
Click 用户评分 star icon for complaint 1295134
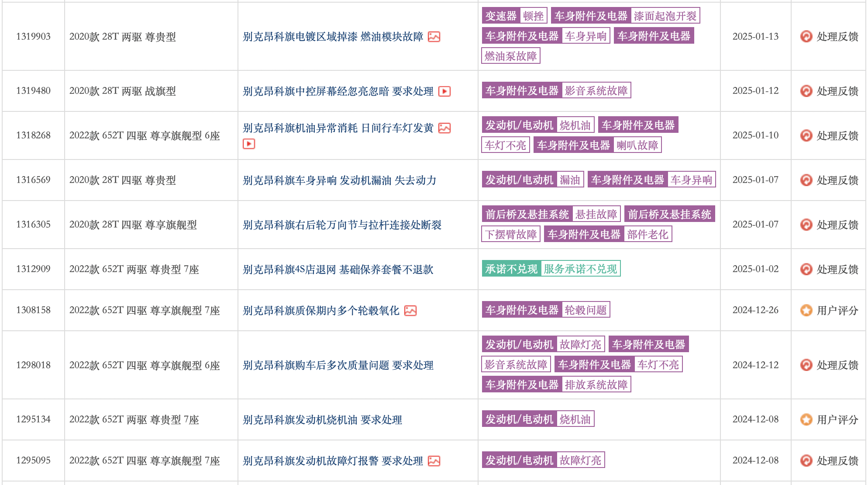tap(806, 419)
